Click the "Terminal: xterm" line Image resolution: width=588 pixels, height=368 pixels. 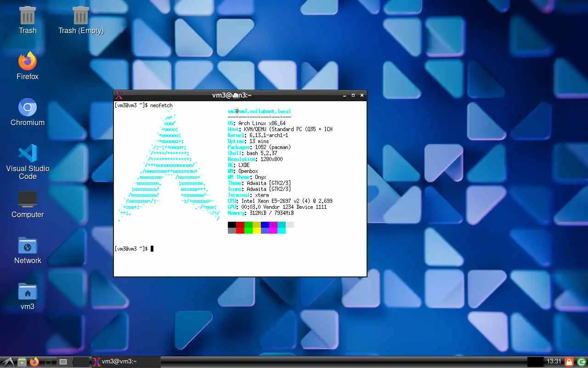[248, 195]
